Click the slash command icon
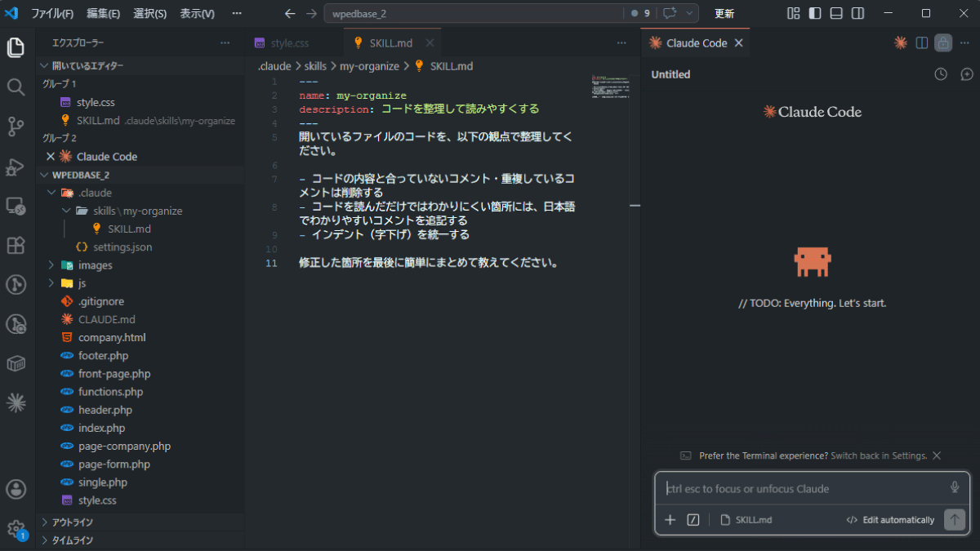This screenshot has width=980, height=551. (x=693, y=520)
